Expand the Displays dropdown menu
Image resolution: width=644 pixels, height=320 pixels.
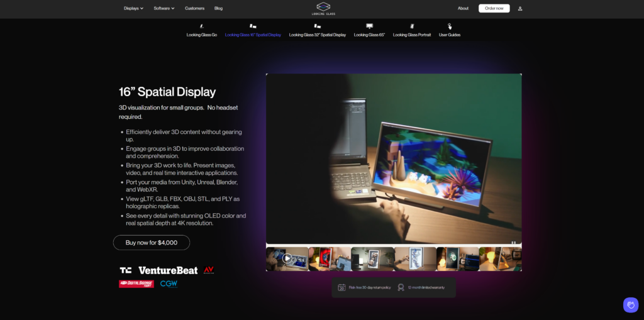[x=133, y=8]
